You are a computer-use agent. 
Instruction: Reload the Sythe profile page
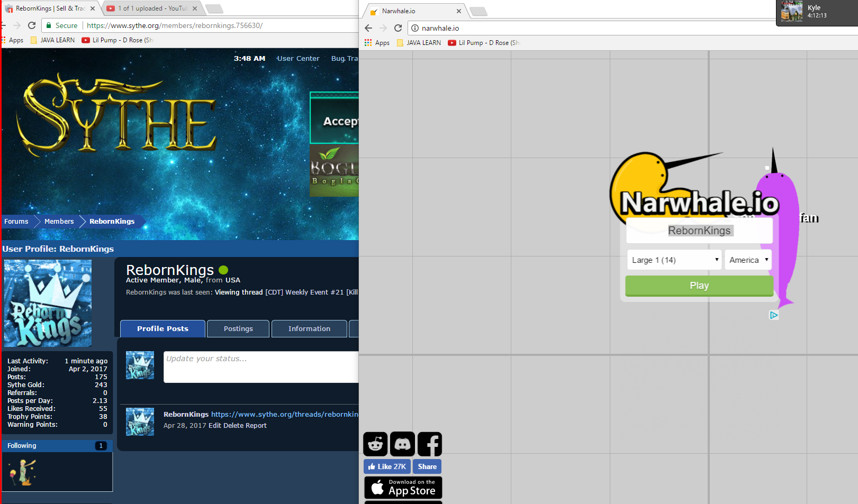point(32,25)
